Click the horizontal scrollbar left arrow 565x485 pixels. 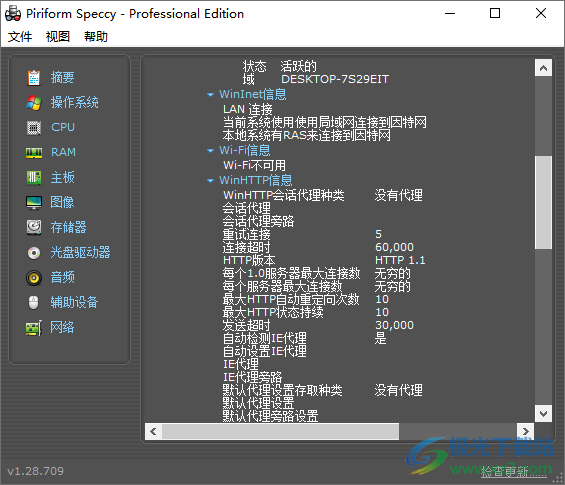pyautogui.click(x=154, y=431)
